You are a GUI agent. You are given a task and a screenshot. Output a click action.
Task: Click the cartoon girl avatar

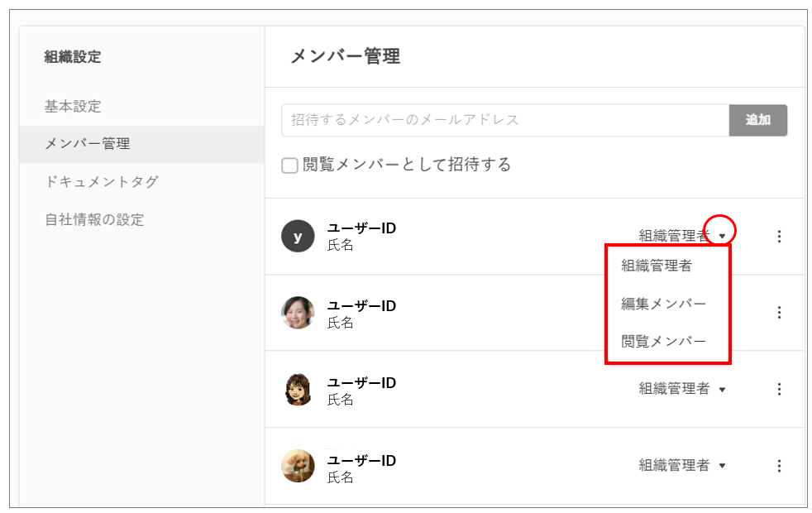[x=298, y=389]
